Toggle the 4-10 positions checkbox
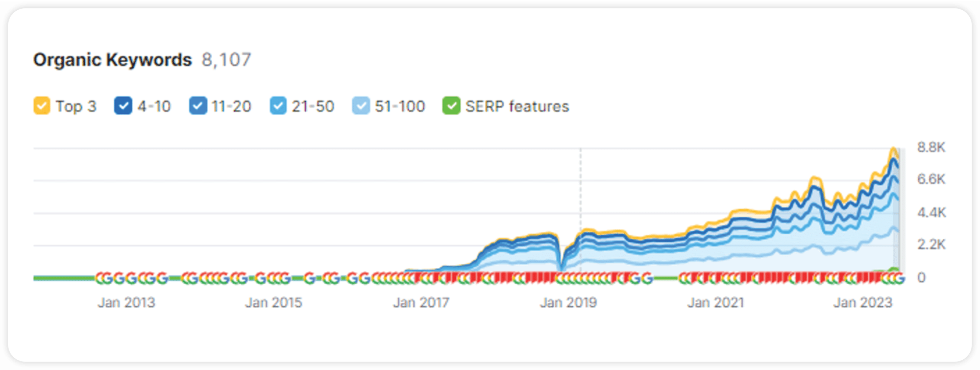The image size is (980, 370). click(123, 106)
